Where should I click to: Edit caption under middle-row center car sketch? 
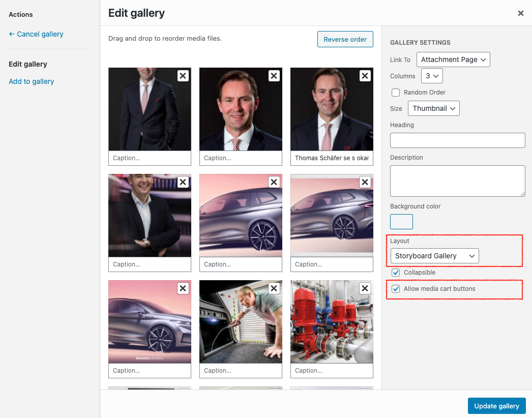(x=241, y=264)
